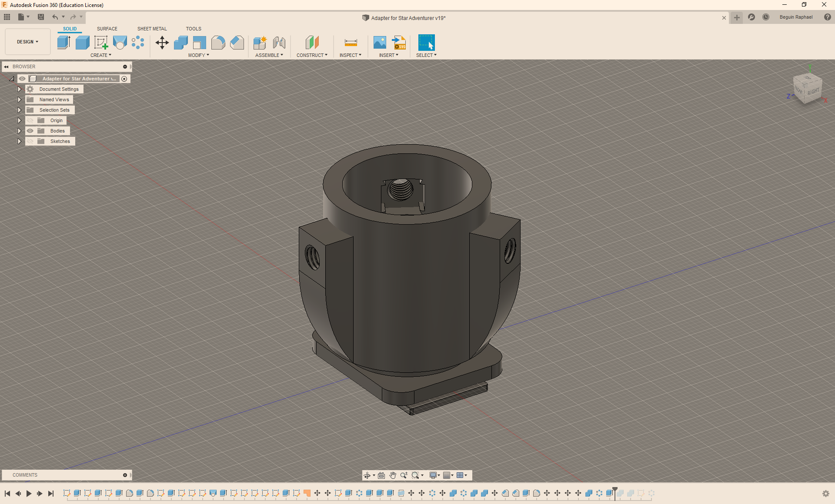The width and height of the screenshot is (835, 504).
Task: Click the timeline position marker
Action: click(615, 490)
